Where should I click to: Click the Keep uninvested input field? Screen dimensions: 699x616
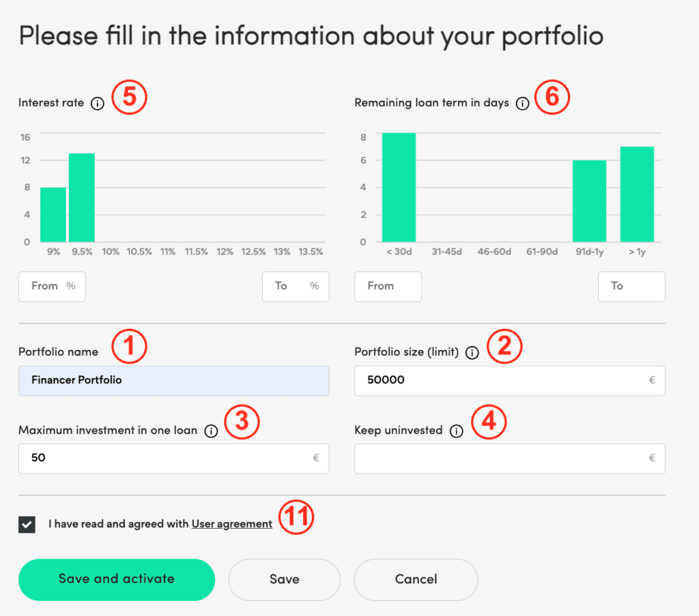pos(509,458)
